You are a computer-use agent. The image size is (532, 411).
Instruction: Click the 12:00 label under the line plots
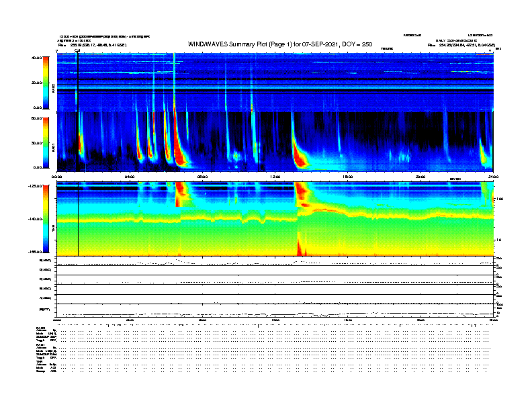click(x=275, y=320)
